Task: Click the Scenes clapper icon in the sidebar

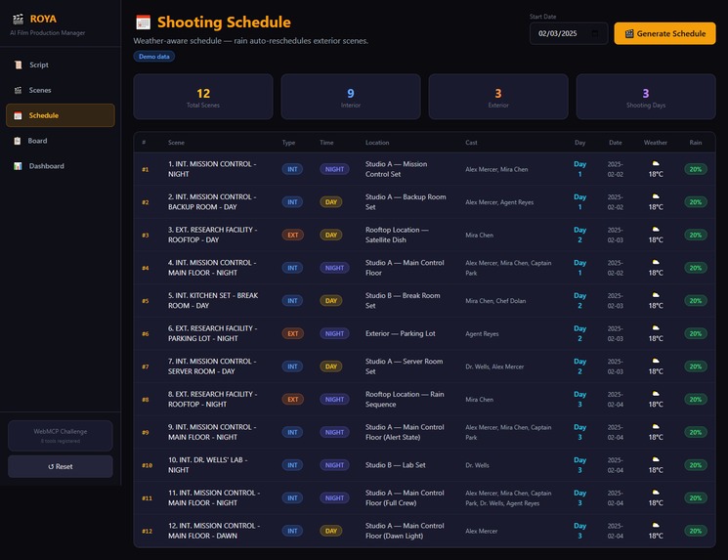Action: pos(19,90)
